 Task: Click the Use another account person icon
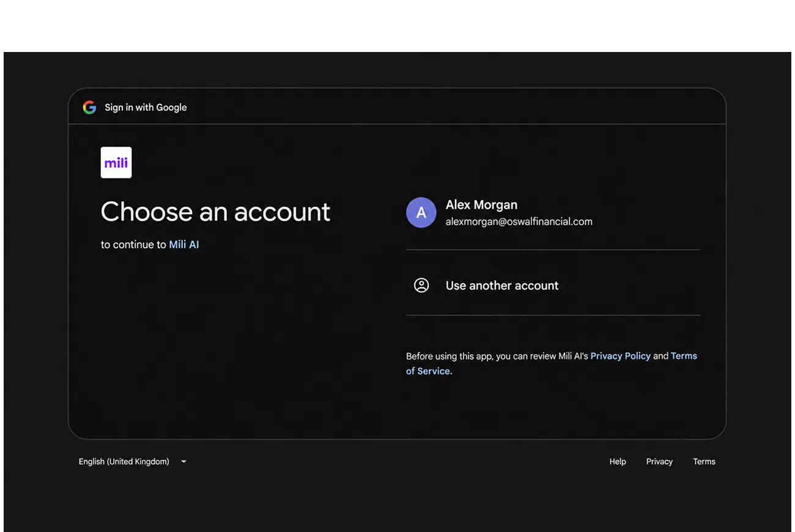(x=421, y=286)
